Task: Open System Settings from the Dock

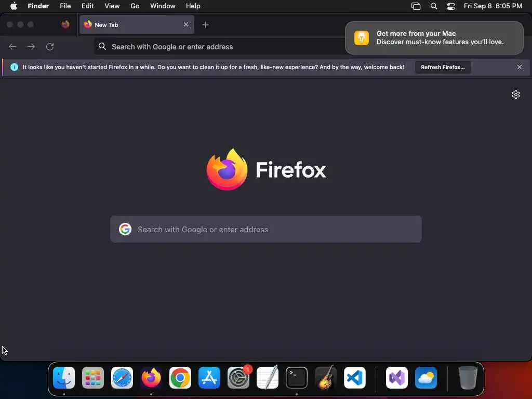Action: point(238,378)
